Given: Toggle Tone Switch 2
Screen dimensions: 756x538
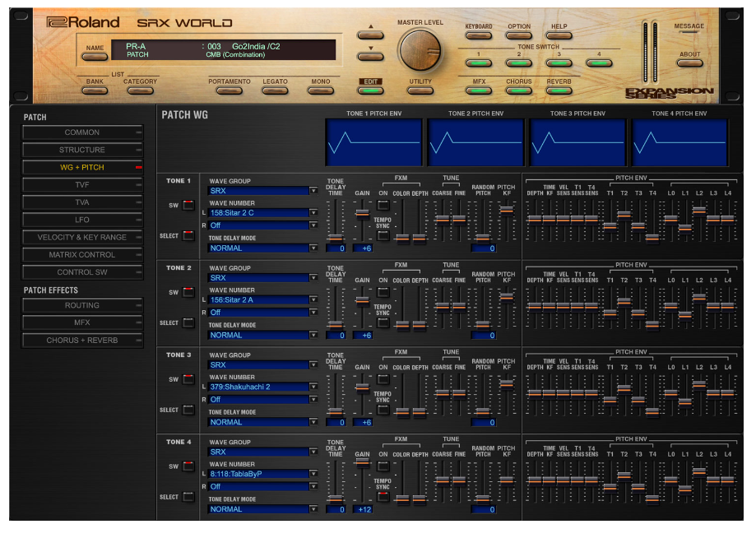Looking at the screenshot, I should (519, 63).
